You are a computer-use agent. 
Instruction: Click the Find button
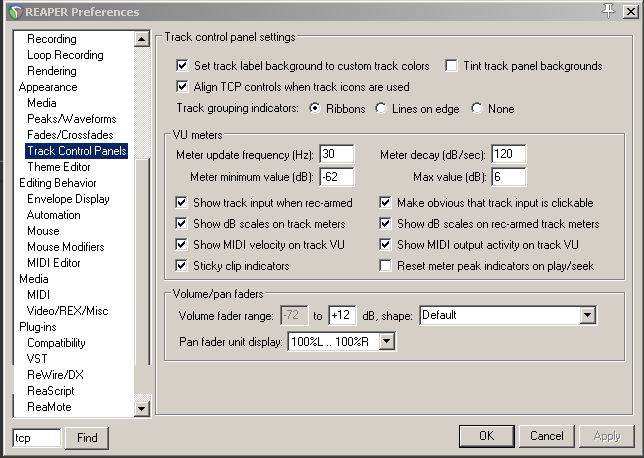87,438
